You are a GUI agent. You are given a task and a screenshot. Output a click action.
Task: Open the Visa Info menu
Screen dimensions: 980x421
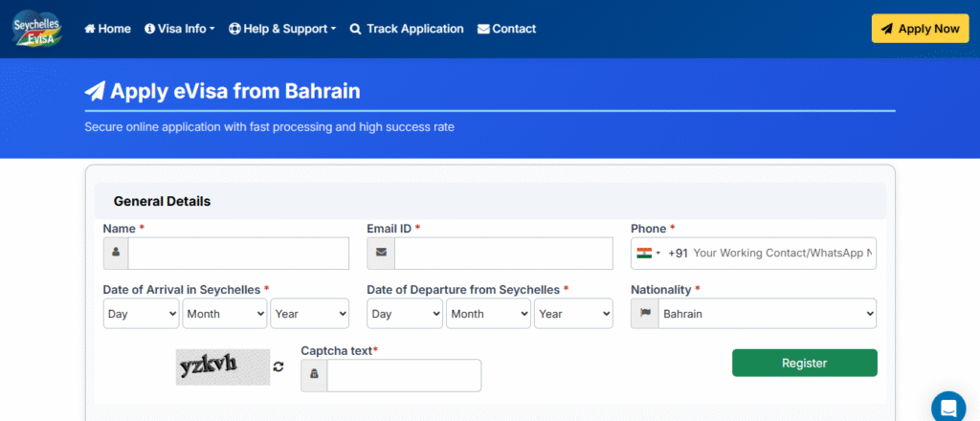tap(180, 29)
